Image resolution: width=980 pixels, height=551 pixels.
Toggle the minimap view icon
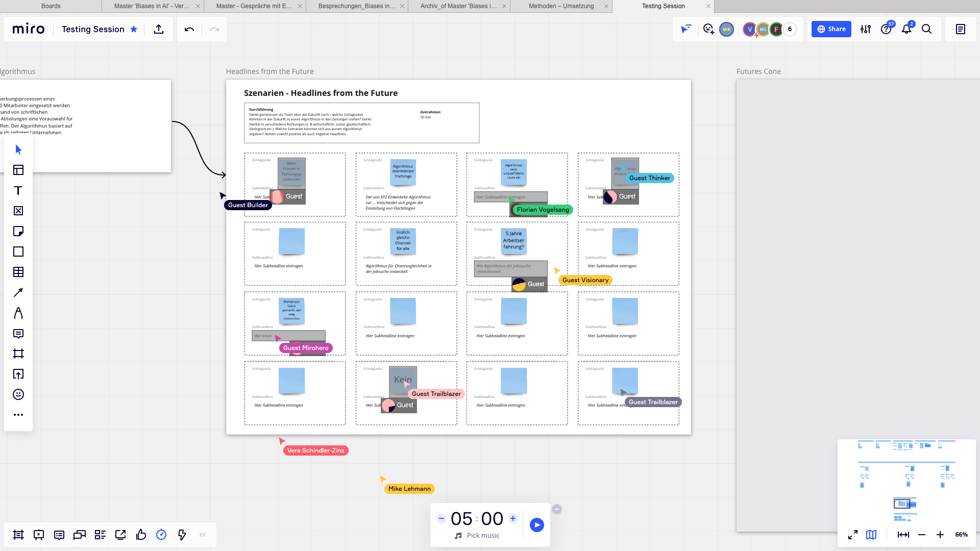[x=871, y=535]
